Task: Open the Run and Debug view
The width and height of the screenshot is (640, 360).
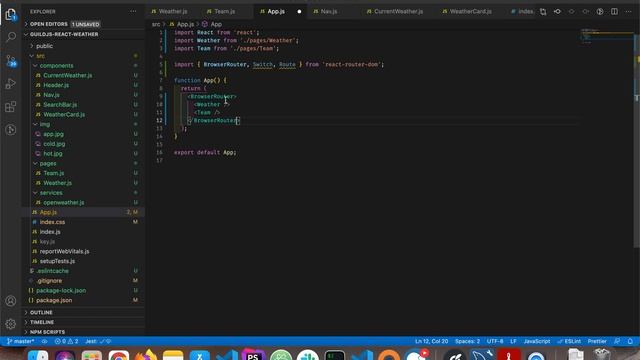Action: click(x=11, y=84)
